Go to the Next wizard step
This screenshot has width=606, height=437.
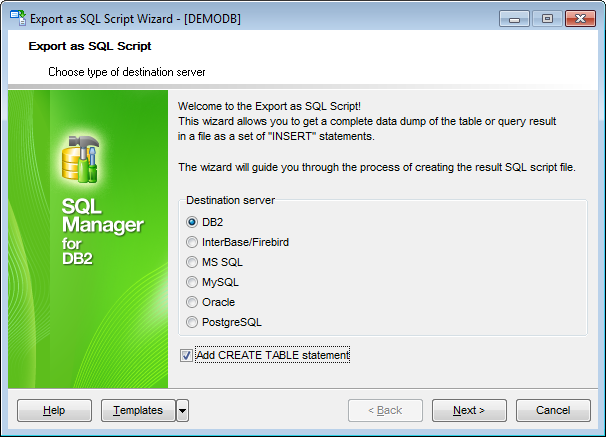point(469,410)
